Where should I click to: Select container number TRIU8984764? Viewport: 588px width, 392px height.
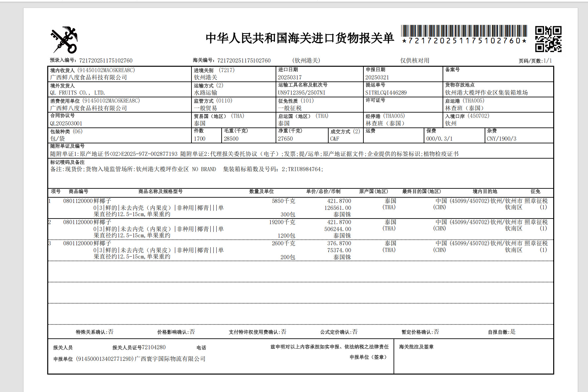[304, 169]
